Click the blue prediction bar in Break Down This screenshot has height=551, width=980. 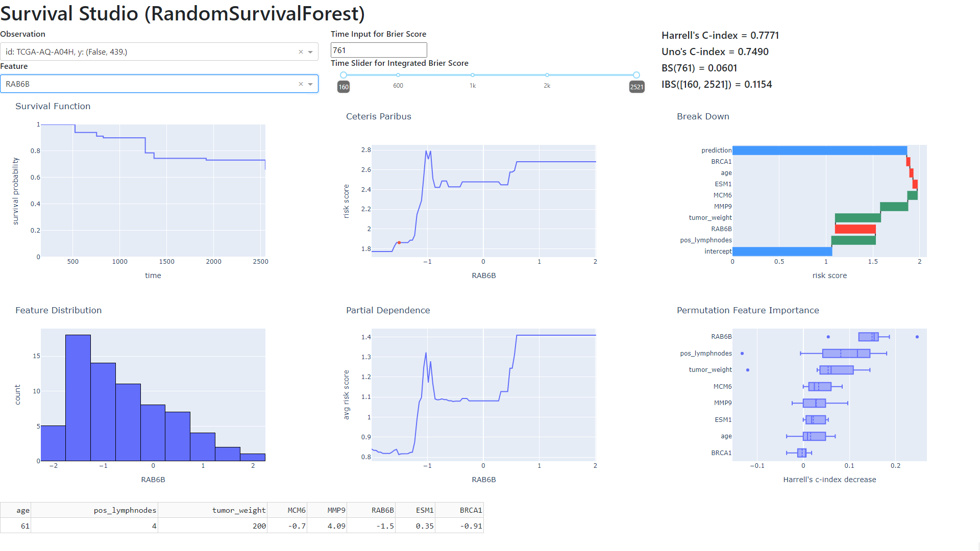(x=819, y=151)
